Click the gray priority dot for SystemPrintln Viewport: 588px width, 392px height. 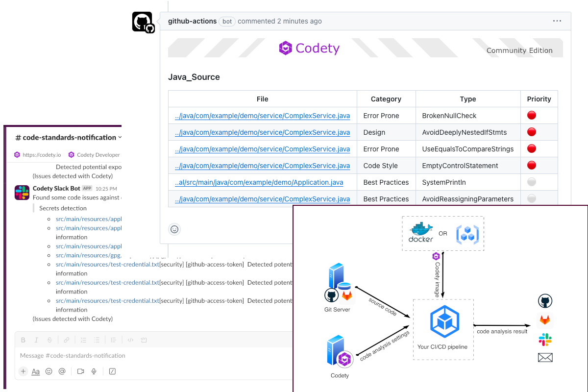(x=531, y=182)
